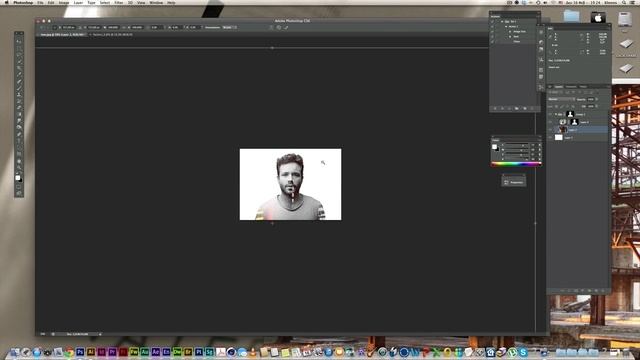
Task: Toggle Quick Mask mode in toolbar
Action: tap(19, 187)
